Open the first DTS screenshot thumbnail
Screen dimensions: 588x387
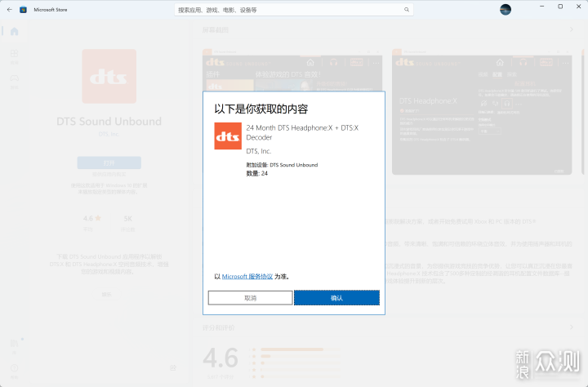click(292, 70)
